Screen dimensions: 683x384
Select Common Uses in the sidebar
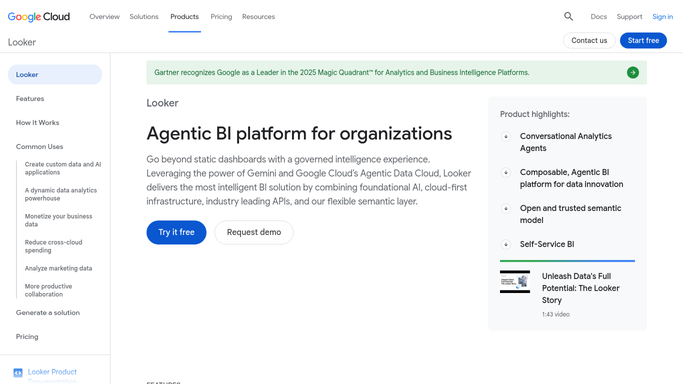pyautogui.click(x=40, y=147)
